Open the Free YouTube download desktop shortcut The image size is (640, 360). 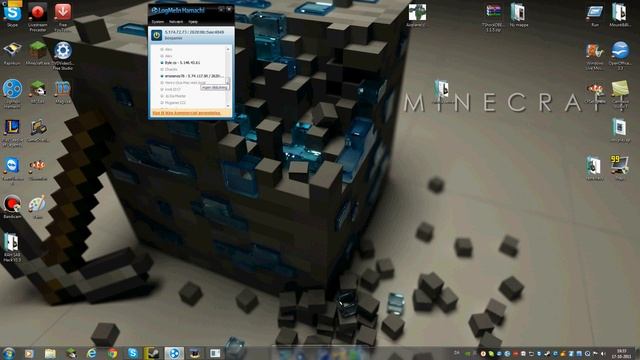62,16
